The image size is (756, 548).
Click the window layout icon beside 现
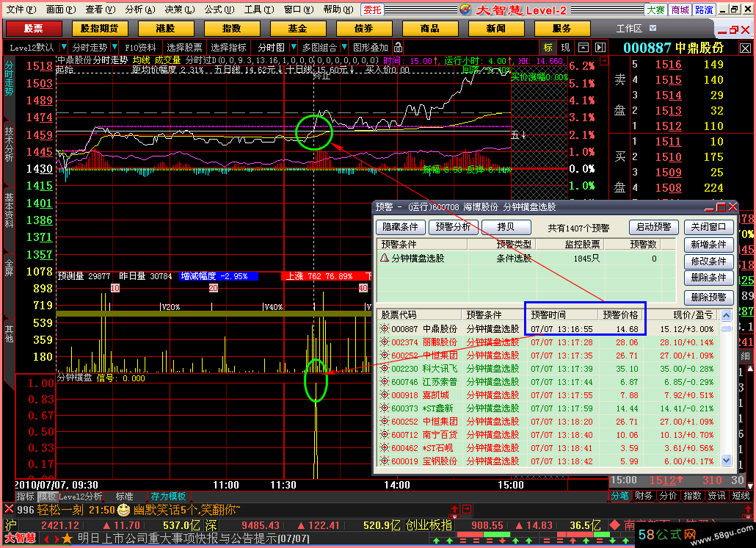tap(584, 47)
